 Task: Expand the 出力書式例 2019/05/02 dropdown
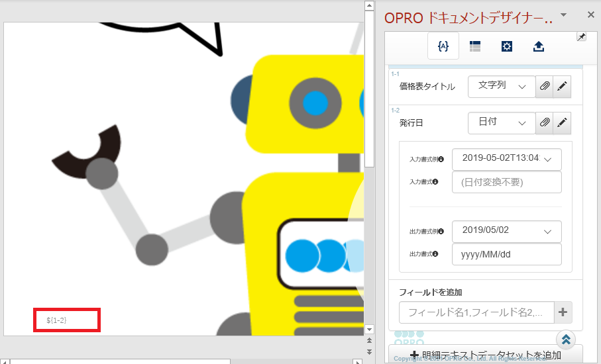[x=506, y=232]
